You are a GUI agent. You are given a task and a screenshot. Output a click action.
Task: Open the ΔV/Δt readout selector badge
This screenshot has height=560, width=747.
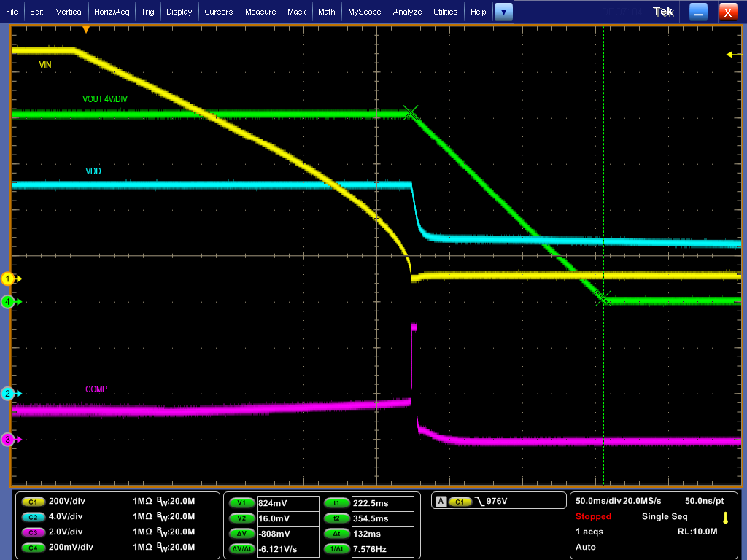click(x=241, y=548)
